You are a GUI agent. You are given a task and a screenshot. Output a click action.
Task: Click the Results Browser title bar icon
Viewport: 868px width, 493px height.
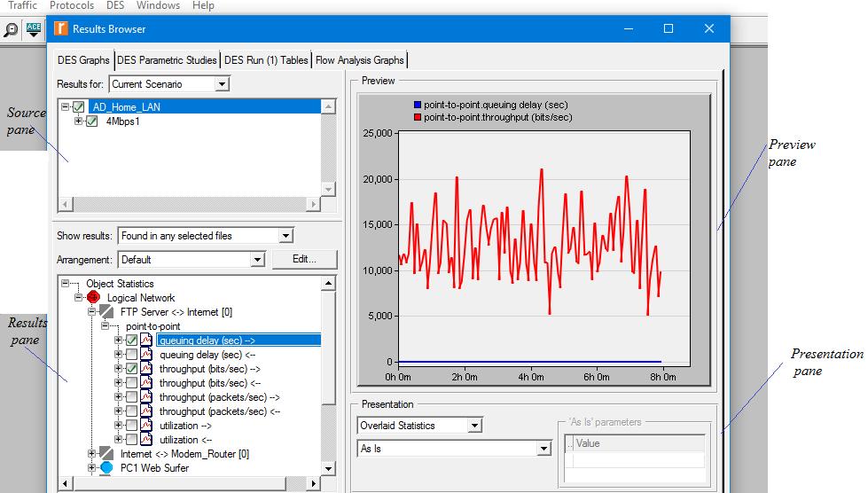pos(61,28)
